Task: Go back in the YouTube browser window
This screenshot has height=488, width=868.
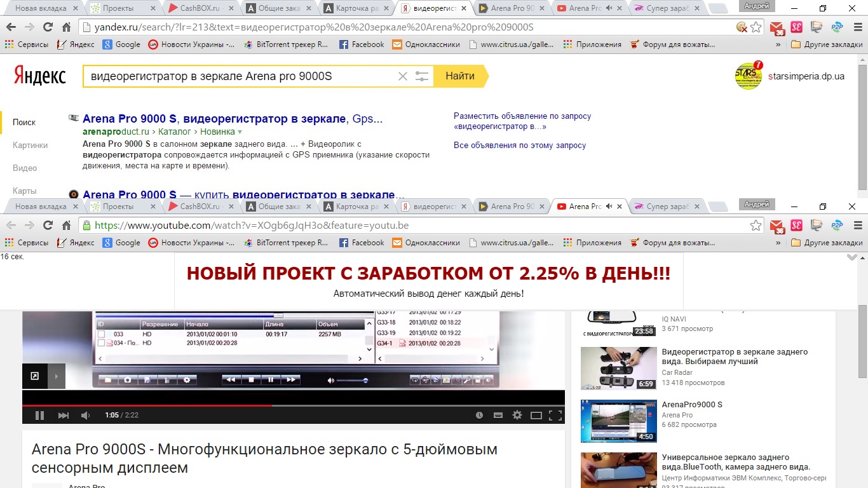Action: click(11, 225)
